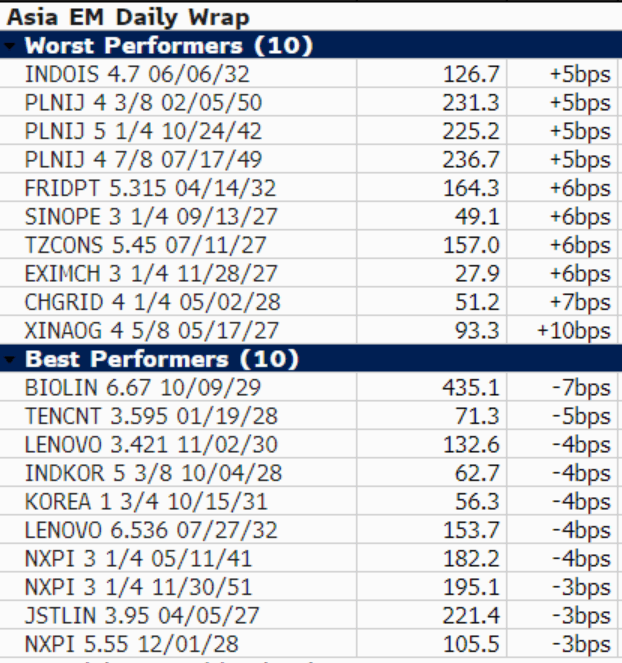Click the Asia EM Daily Wrap title

tap(129, 17)
